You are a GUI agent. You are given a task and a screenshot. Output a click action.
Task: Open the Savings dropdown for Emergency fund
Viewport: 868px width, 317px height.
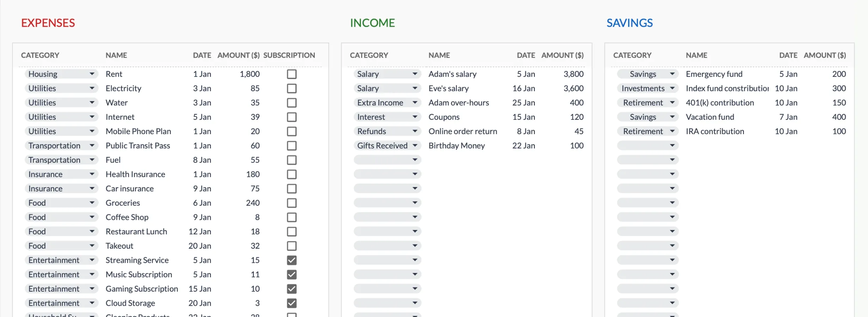point(648,74)
